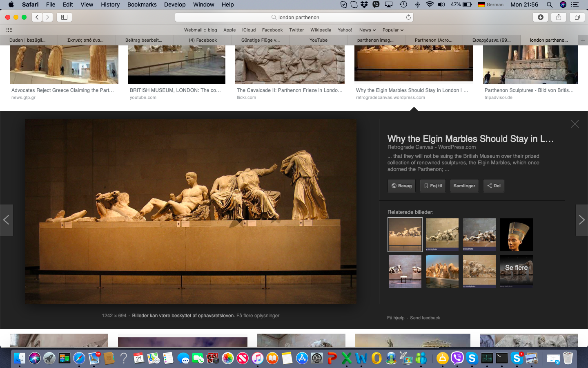This screenshot has width=588, height=368.
Task: Open 'BRITISH MUSEUM, LONDON: The co...' youtube result
Action: pos(175,90)
